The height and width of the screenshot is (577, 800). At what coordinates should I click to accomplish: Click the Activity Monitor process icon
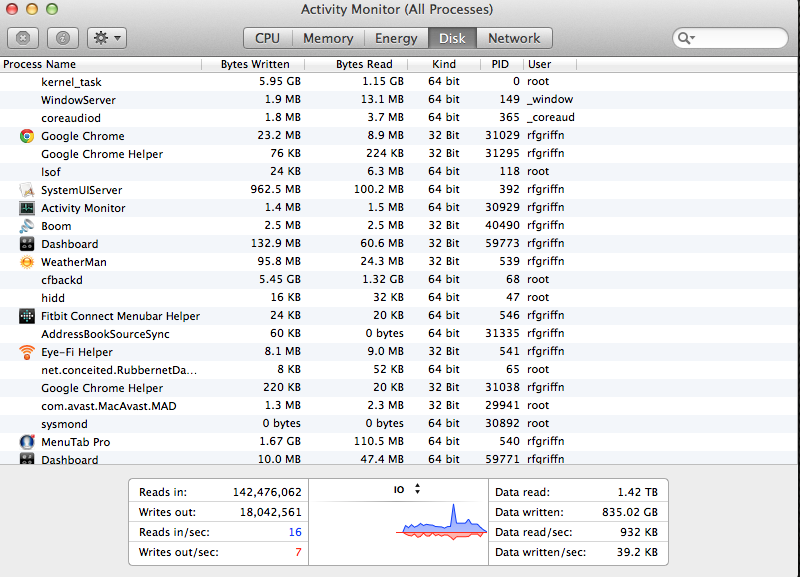[x=27, y=208]
